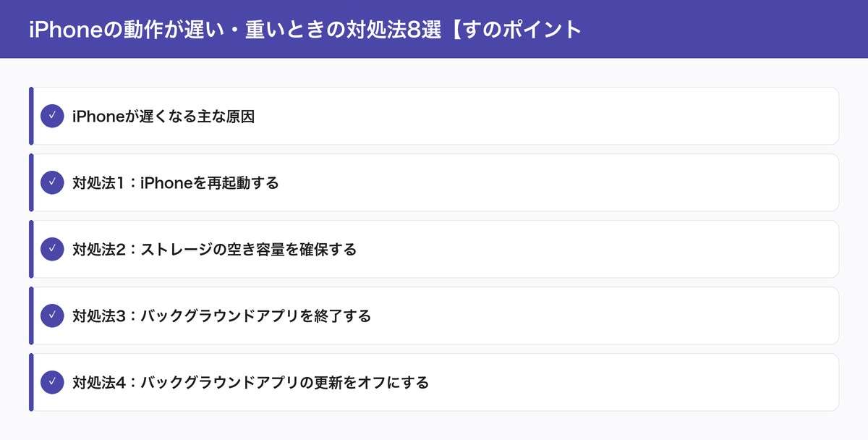Click the purple check badge in the last card

(52, 382)
